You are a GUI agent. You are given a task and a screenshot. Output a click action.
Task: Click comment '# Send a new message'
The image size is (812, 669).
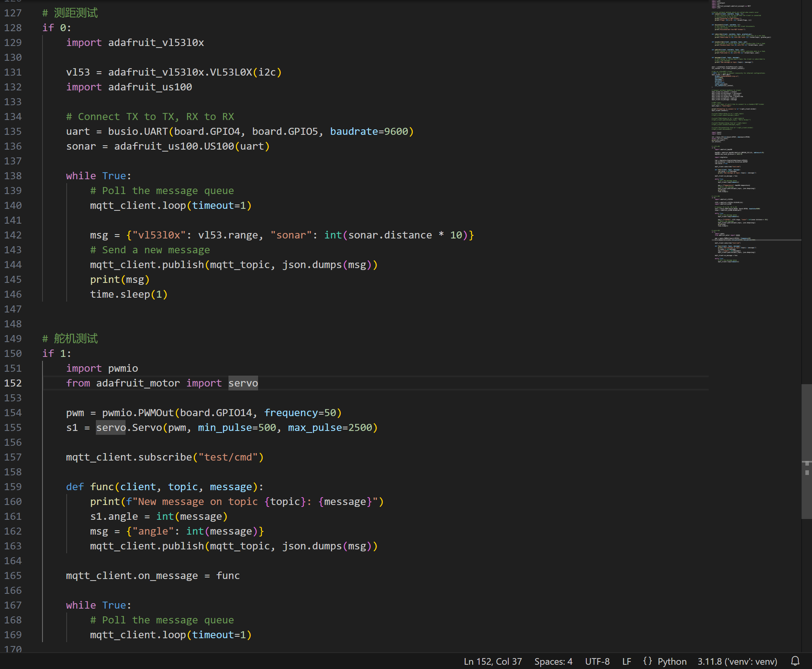(x=150, y=250)
